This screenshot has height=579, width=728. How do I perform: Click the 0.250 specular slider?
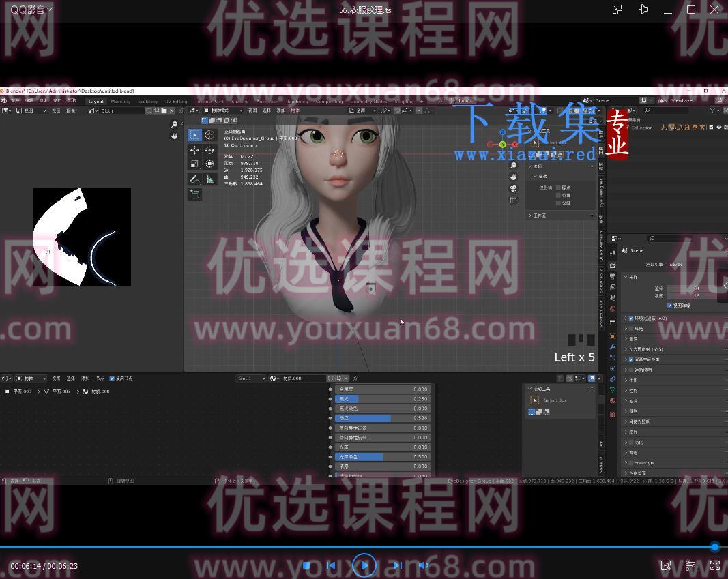coord(383,398)
